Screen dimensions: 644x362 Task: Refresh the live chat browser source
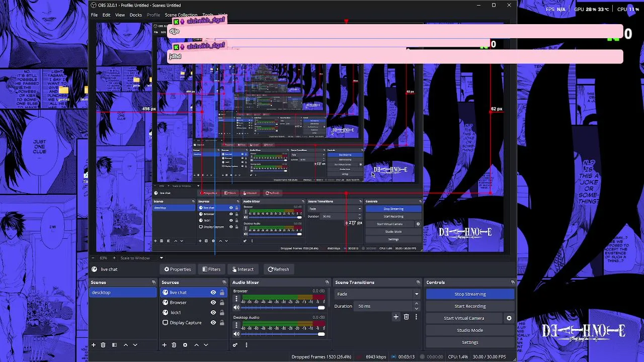point(278,269)
